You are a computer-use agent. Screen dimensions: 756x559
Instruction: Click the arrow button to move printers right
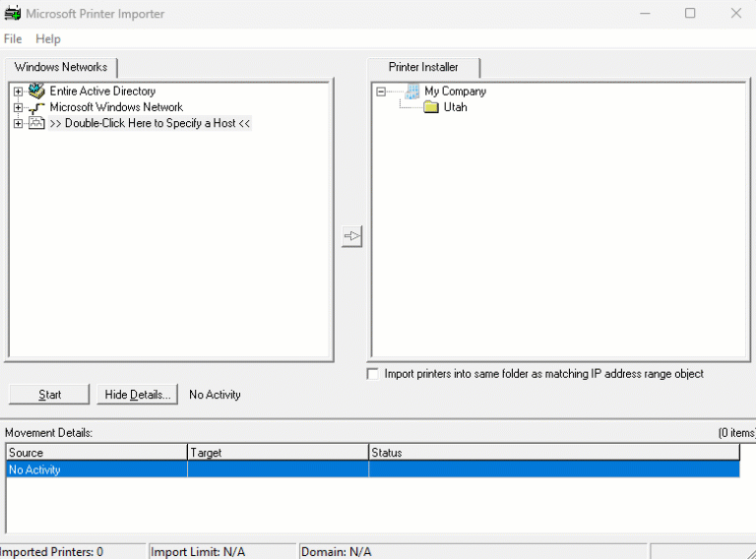tap(352, 236)
